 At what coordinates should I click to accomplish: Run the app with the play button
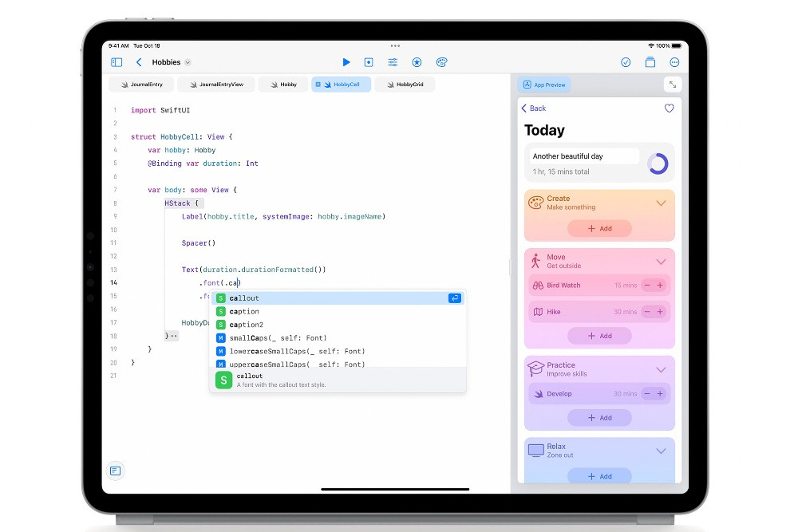[346, 62]
